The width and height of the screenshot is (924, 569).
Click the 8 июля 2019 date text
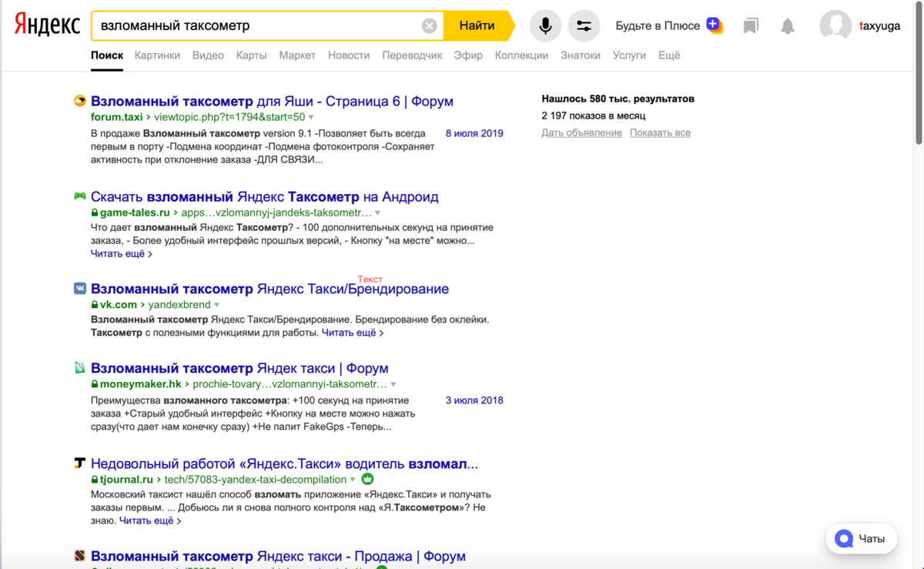[x=474, y=133]
